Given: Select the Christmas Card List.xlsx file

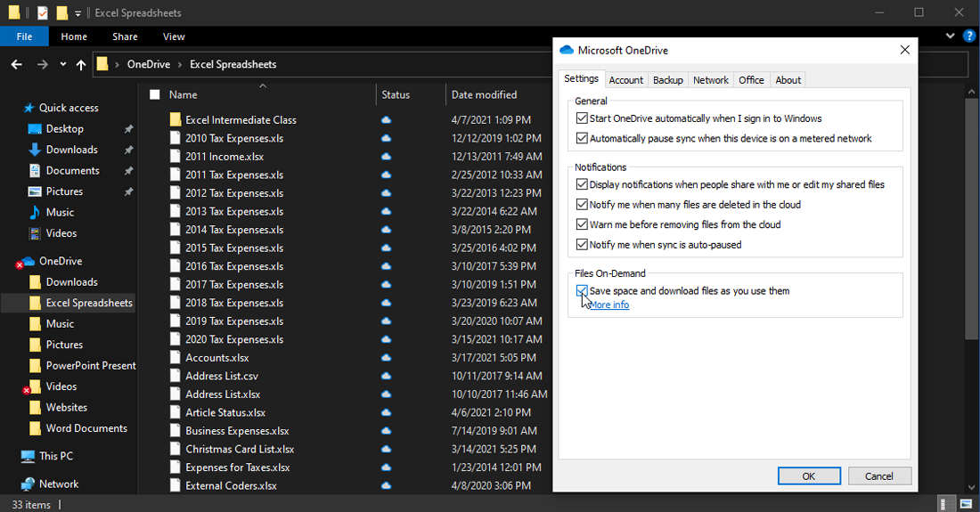Looking at the screenshot, I should tap(240, 449).
